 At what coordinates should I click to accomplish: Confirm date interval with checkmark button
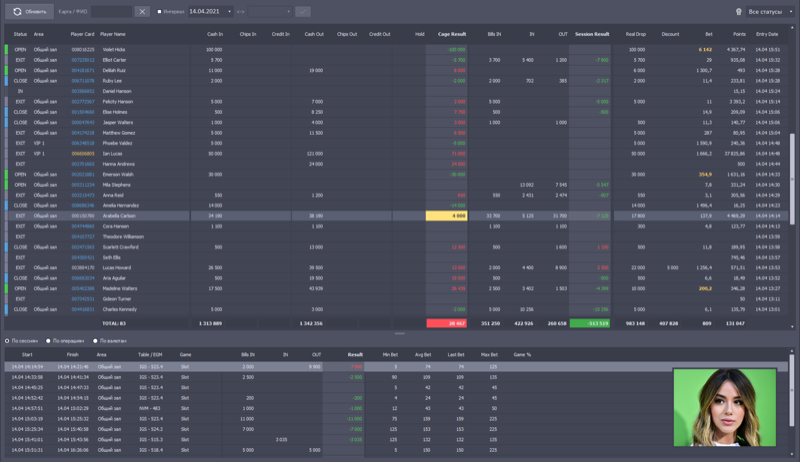(x=303, y=11)
